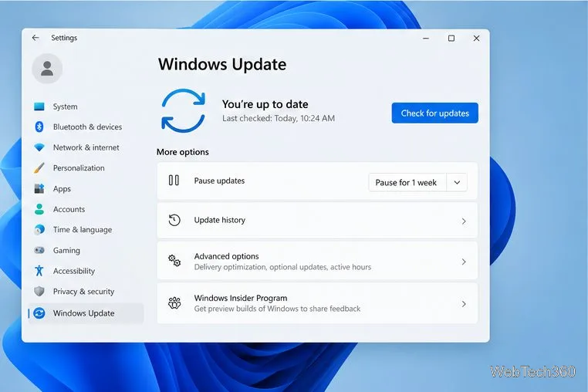This screenshot has width=588, height=392.
Task: Go back with the Settings back arrow
Action: coord(35,38)
